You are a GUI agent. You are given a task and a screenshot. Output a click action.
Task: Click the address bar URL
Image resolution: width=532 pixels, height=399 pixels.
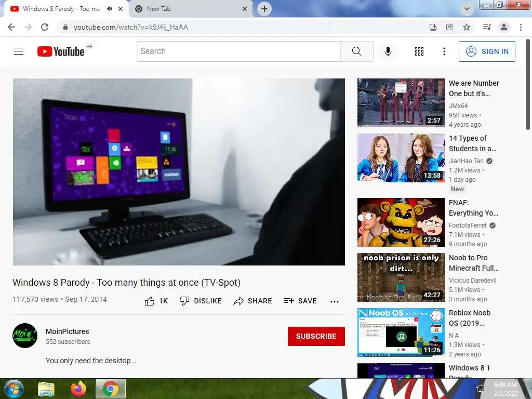tap(130, 27)
